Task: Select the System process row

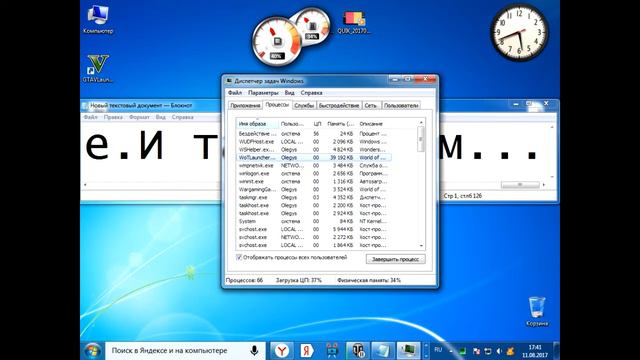Action: coord(313,221)
